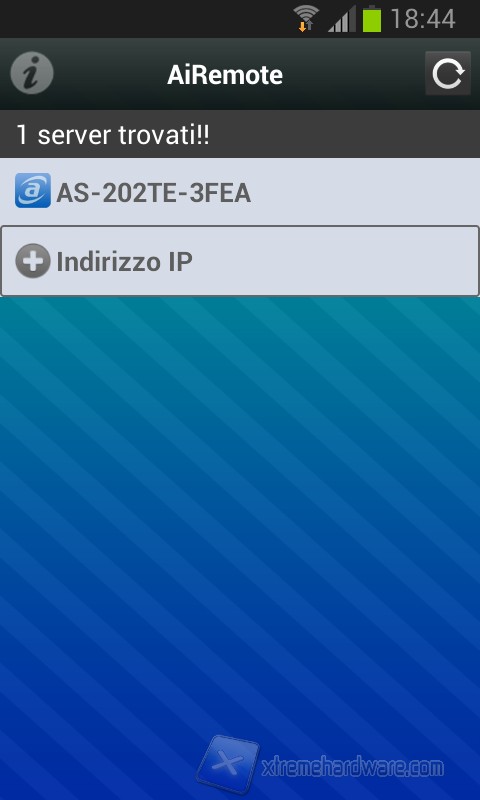
Task: Click the AS-202TE-3FEA server name text
Action: pos(154,193)
